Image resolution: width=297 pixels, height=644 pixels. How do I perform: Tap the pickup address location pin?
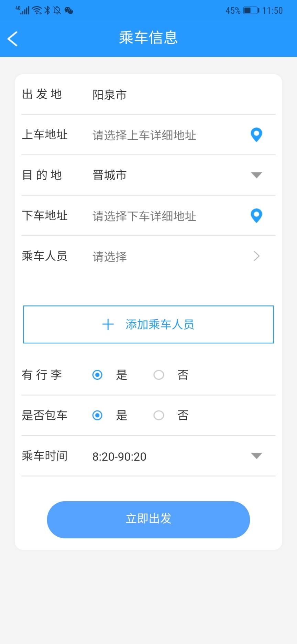(256, 135)
